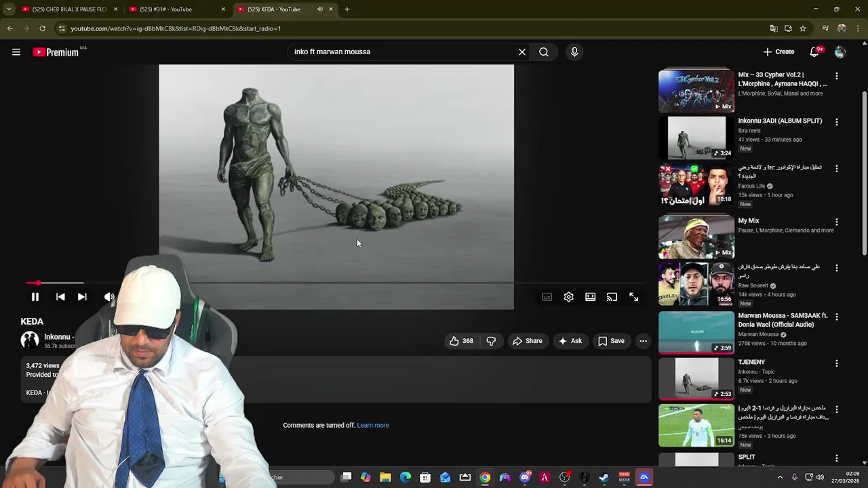Bookmark this page with the star
Screen dimensions: 868x488
click(x=803, y=28)
